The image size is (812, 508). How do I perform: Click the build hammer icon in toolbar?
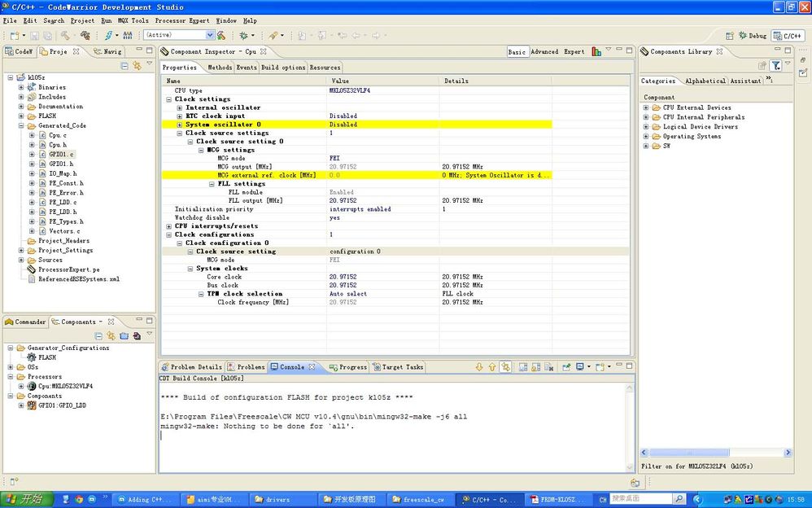(65, 35)
